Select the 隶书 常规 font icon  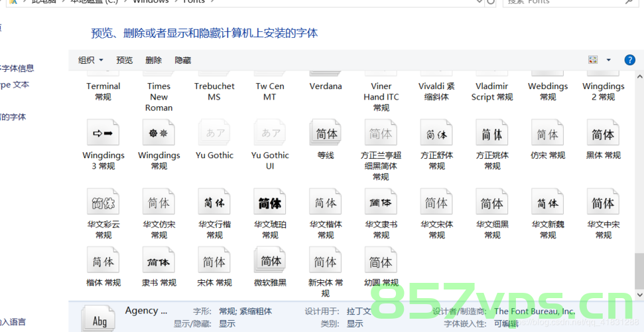[x=159, y=260]
